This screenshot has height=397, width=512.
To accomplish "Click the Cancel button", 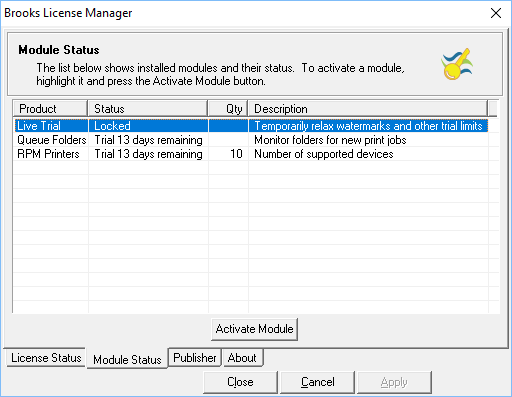I will [x=318, y=382].
